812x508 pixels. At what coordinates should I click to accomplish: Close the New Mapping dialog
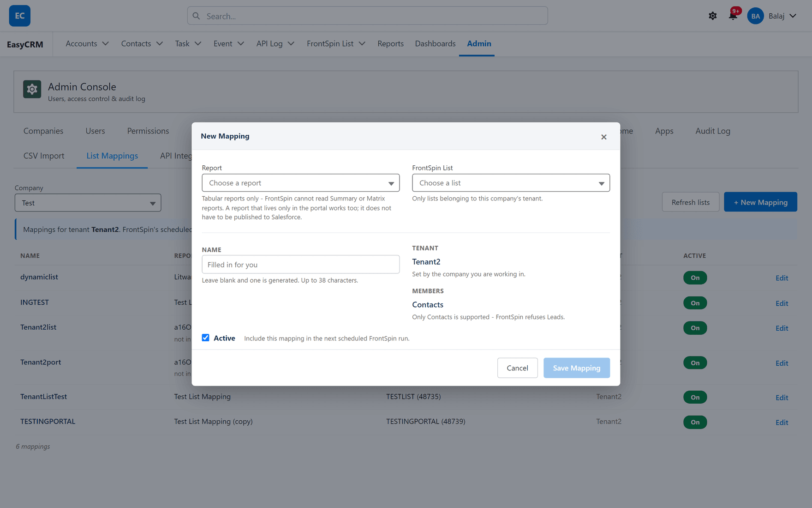click(603, 137)
